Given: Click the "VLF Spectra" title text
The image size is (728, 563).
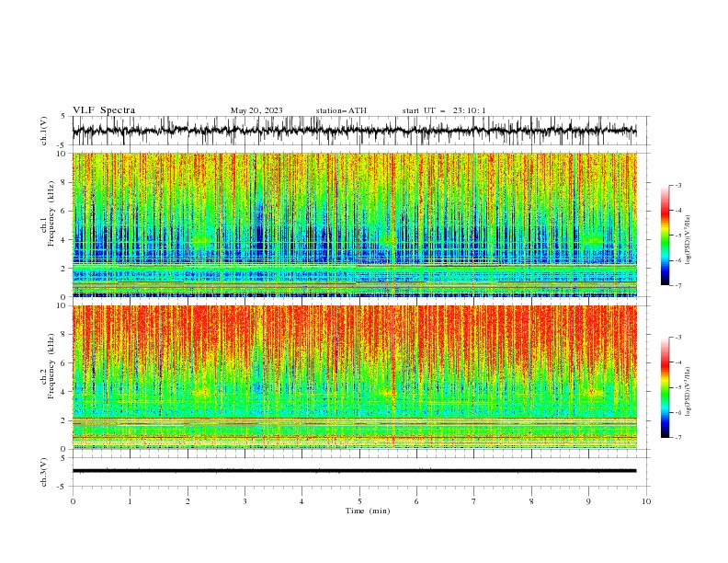Looking at the screenshot, I should (x=104, y=110).
